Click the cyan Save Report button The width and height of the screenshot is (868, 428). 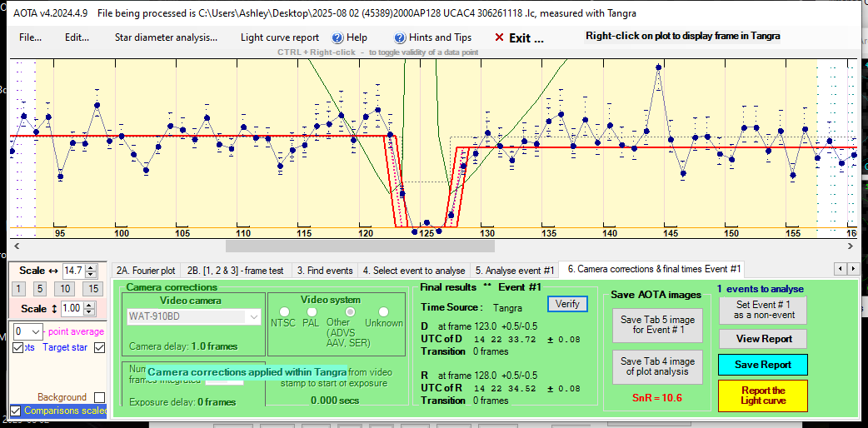763,365
